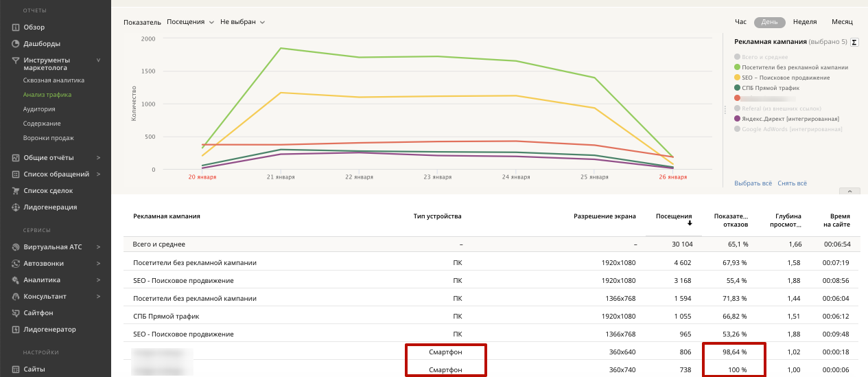Click the 21 января chart date label
This screenshot has width=868, height=377.
click(281, 176)
